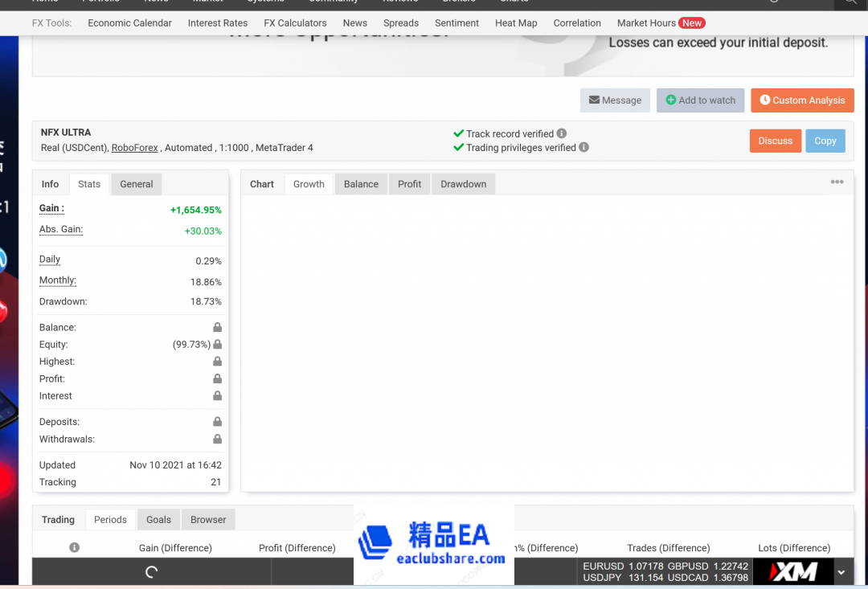
Task: Open the ellipsis options menu on the chart panel
Action: pyautogui.click(x=837, y=182)
